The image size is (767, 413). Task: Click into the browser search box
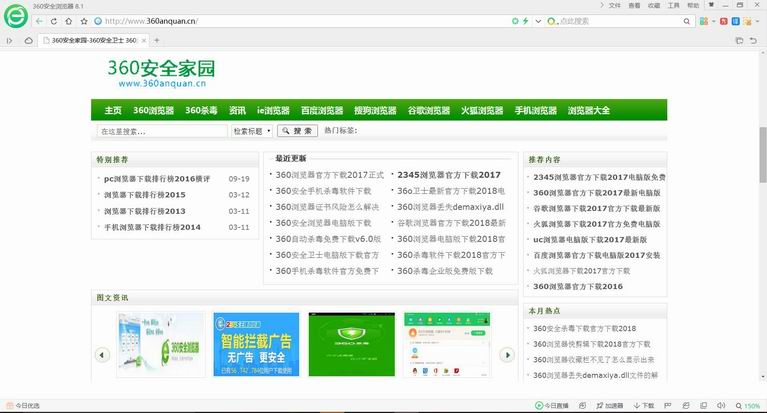(619, 21)
